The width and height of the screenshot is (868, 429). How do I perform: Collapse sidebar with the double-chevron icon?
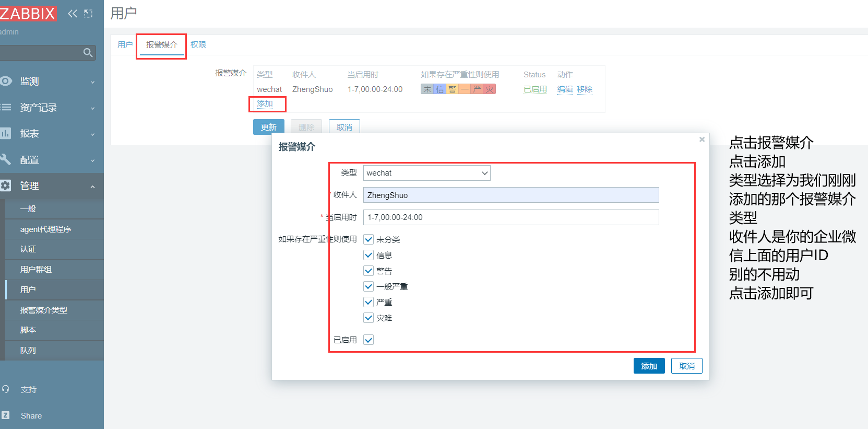73,14
